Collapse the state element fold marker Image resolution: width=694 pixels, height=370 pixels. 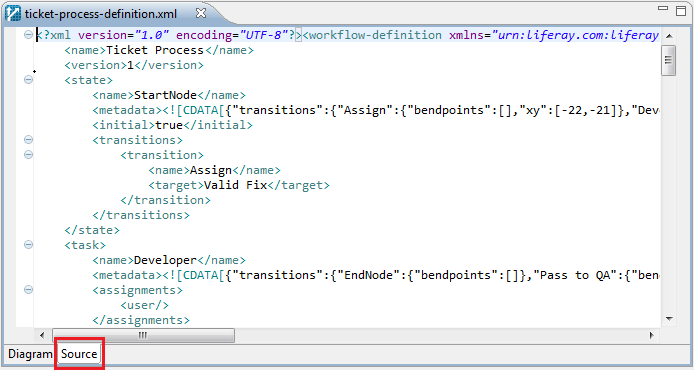click(x=28, y=80)
